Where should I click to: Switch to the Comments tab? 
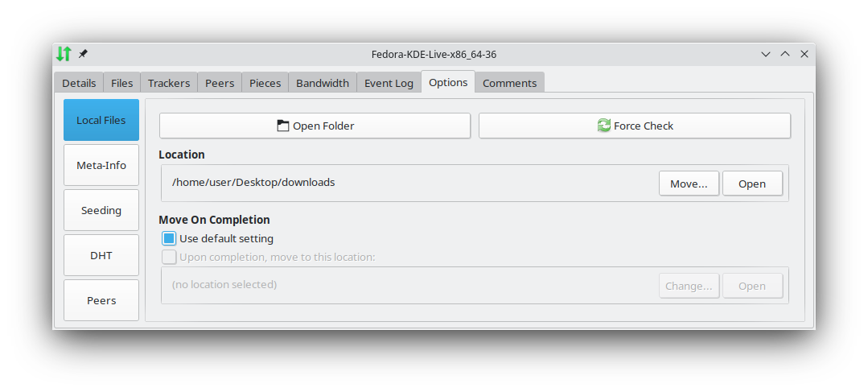click(x=509, y=83)
